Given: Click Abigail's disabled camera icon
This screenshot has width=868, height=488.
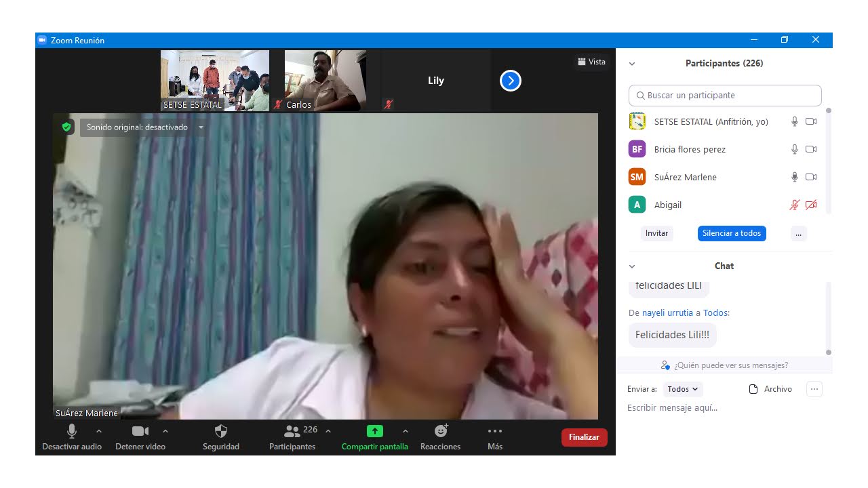Looking at the screenshot, I should (811, 205).
